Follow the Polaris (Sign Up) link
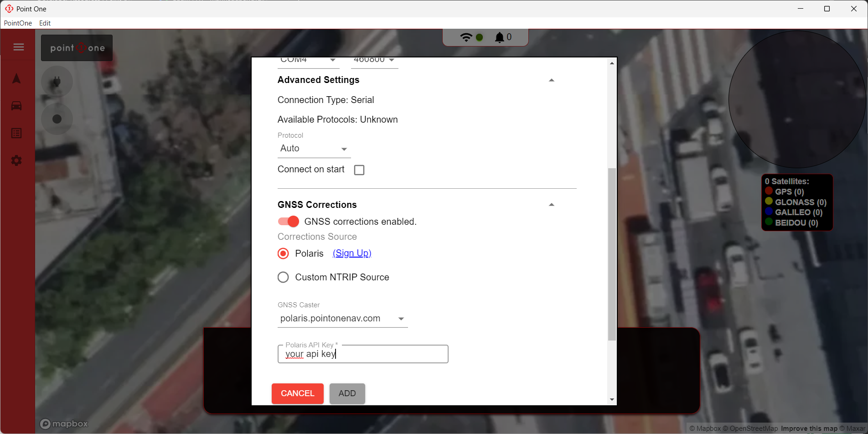 coord(352,253)
